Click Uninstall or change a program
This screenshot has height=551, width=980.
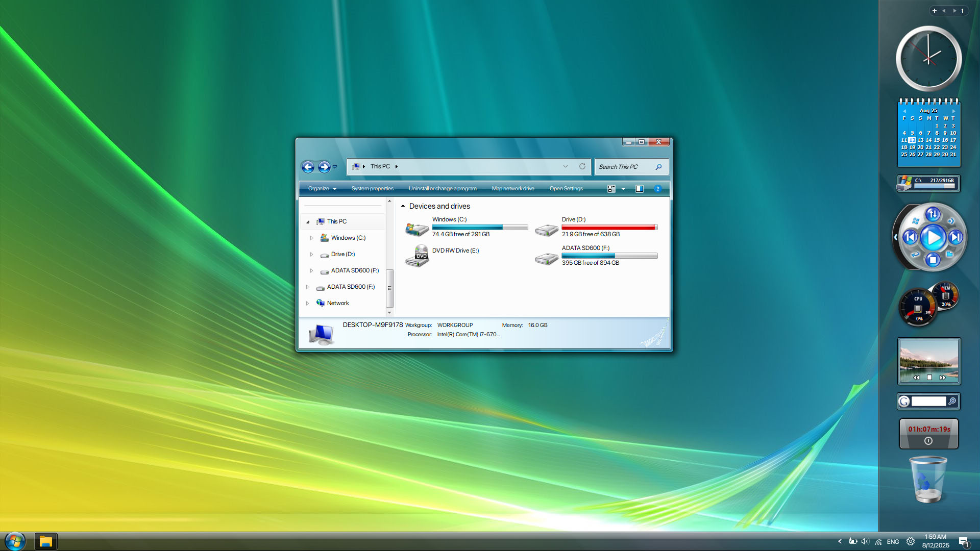click(x=443, y=189)
